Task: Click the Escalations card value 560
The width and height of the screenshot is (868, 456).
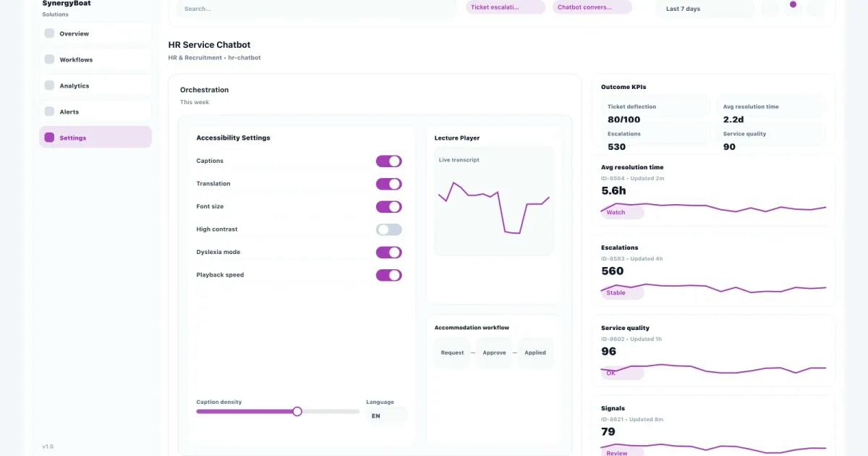Action: click(612, 271)
